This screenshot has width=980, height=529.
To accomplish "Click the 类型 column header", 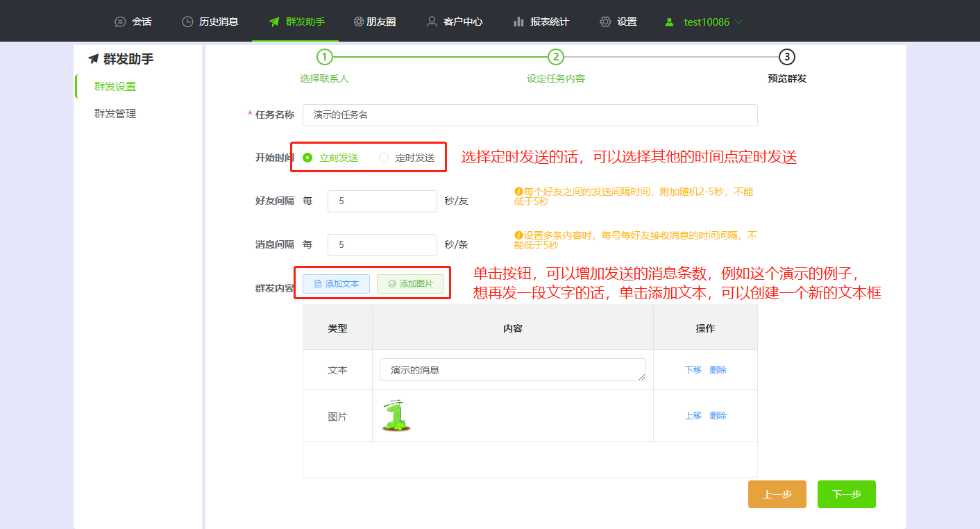I will pos(337,328).
